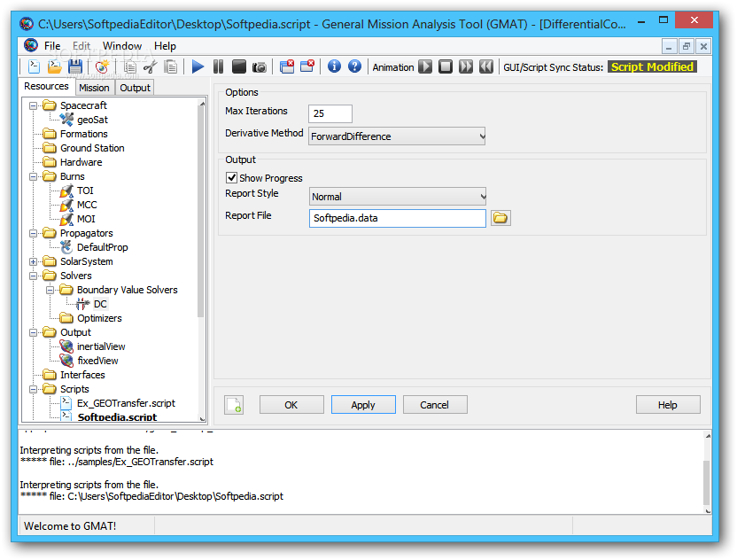Click the Help button in the panel

[x=668, y=405]
